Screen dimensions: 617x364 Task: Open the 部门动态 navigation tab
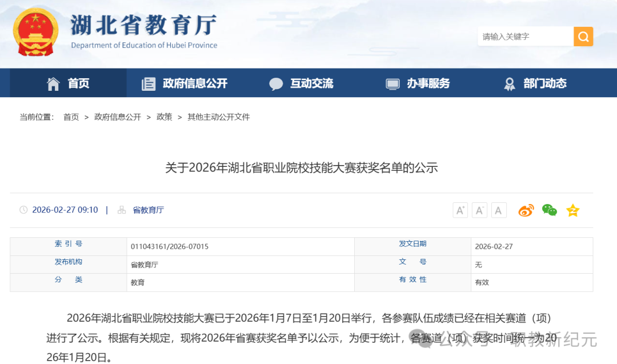[x=534, y=83]
